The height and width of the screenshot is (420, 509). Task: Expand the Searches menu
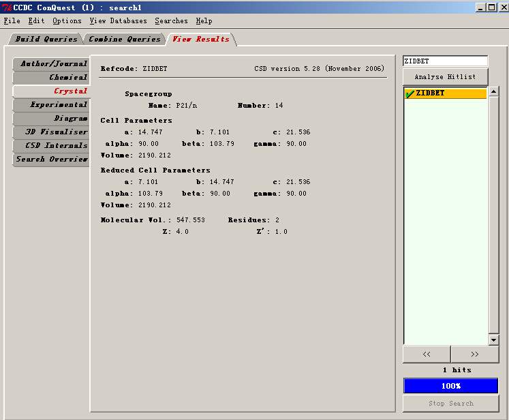[171, 21]
